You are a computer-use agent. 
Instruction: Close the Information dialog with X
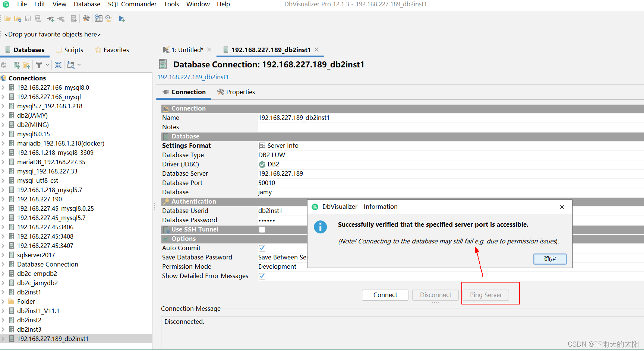[562, 207]
